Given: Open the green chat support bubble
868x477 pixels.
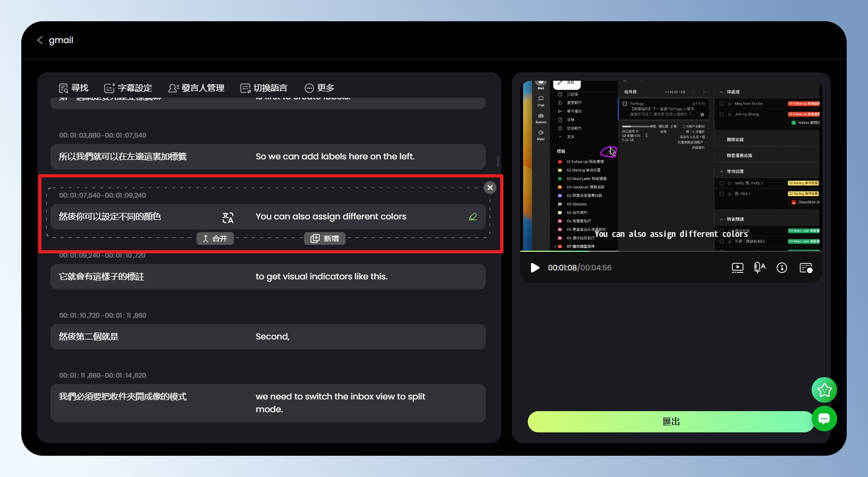Looking at the screenshot, I should (x=824, y=419).
